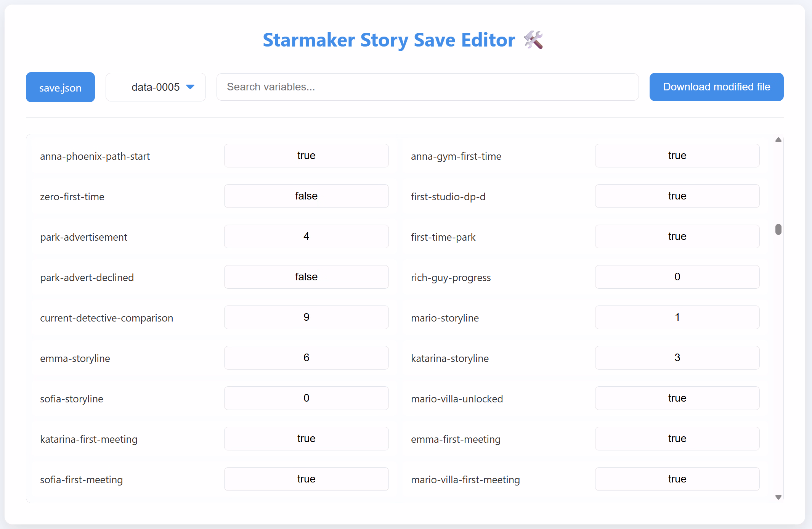Edit the mario-storyline value field

click(677, 317)
